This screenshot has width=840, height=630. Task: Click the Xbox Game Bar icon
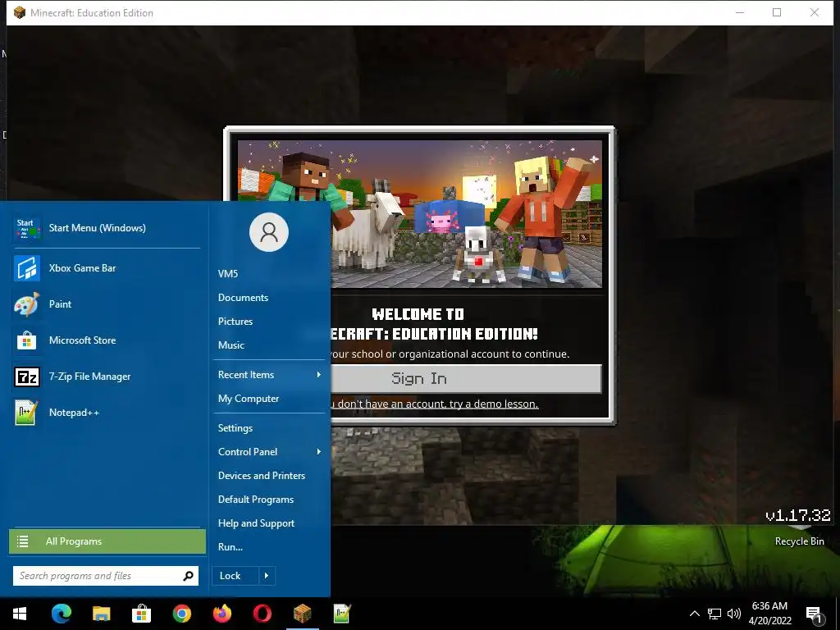coord(27,268)
